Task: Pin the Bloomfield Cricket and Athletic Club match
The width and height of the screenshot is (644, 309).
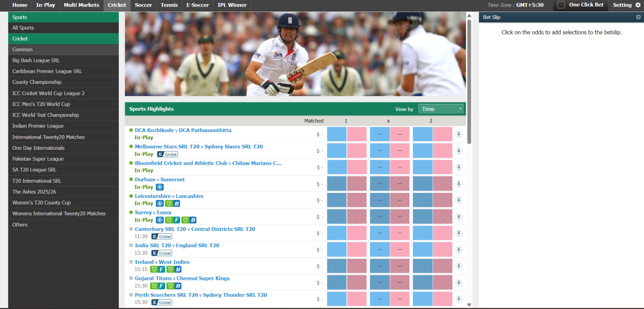Action: [458, 167]
